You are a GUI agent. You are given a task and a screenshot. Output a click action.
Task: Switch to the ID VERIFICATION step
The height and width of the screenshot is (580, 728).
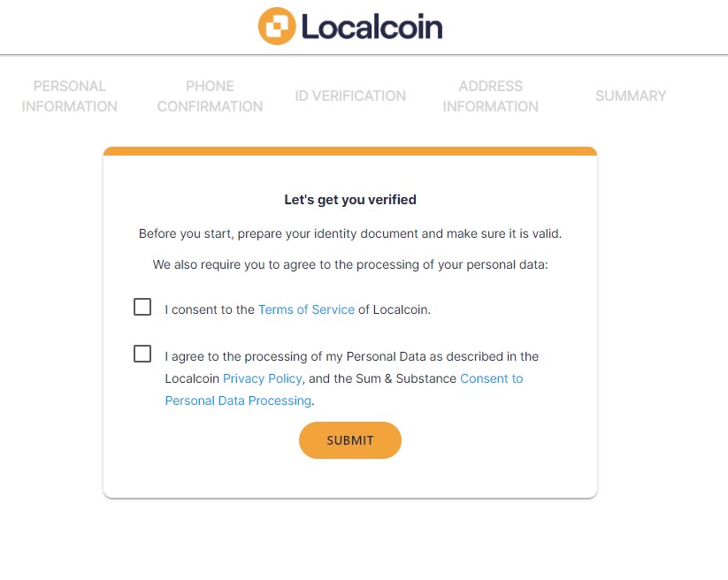click(x=350, y=95)
